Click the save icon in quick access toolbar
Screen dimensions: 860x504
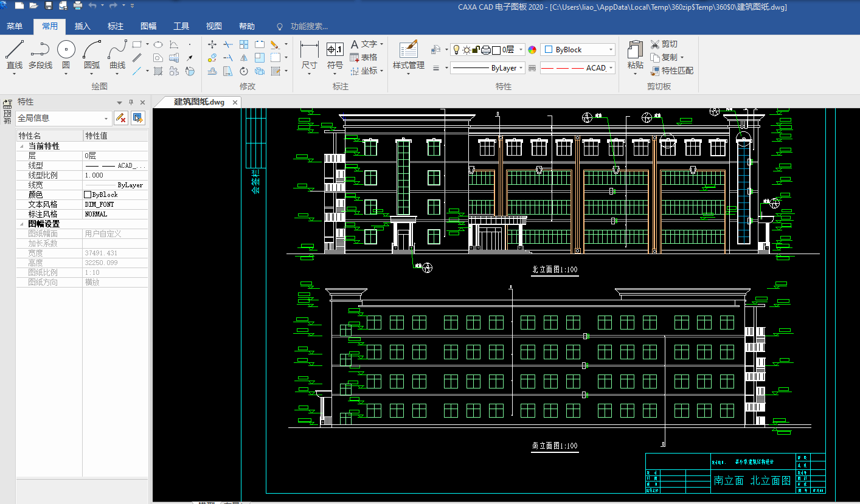coord(49,5)
